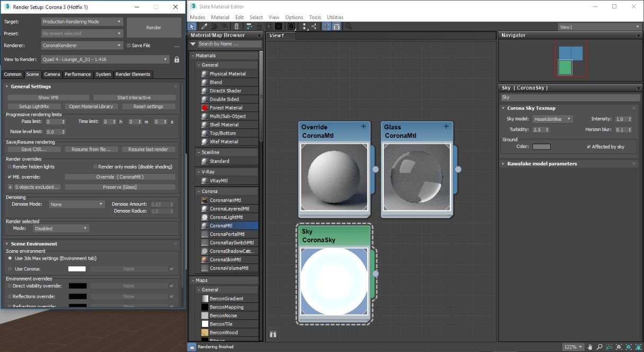Open the Denoise Mode dropdown

(77, 204)
